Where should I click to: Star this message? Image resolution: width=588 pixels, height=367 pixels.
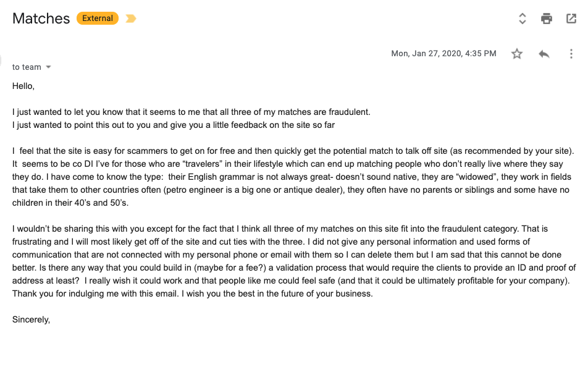tap(517, 54)
